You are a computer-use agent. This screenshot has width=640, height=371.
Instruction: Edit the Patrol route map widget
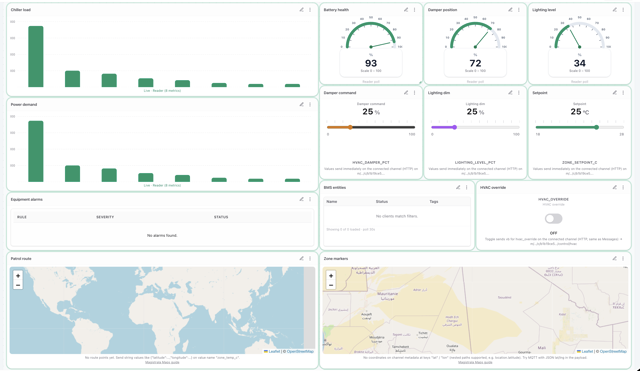pos(301,258)
